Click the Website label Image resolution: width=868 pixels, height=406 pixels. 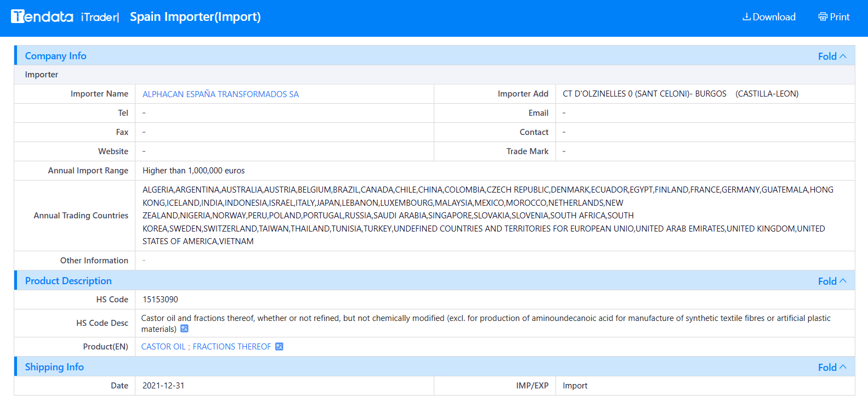114,151
